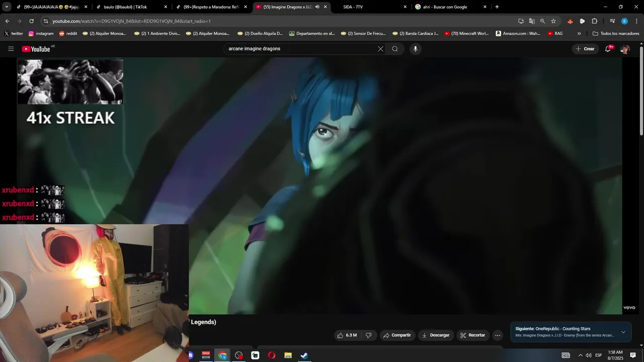Open Steam in the taskbar
Viewport: 644px width, 362px height.
pyautogui.click(x=304, y=355)
